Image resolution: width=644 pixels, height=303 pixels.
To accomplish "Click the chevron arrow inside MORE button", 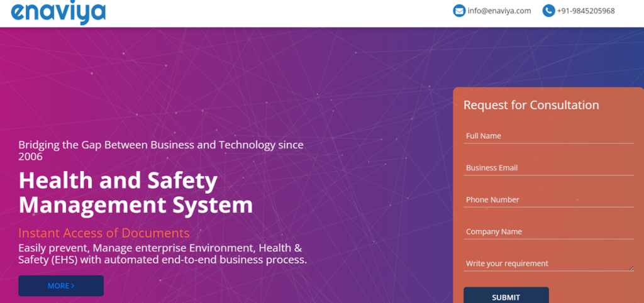I will coord(73,286).
